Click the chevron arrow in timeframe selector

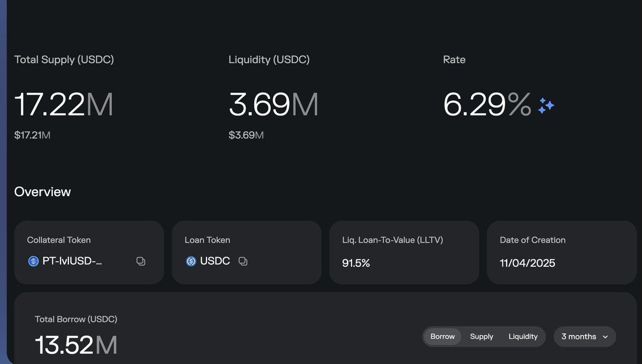pyautogui.click(x=606, y=337)
